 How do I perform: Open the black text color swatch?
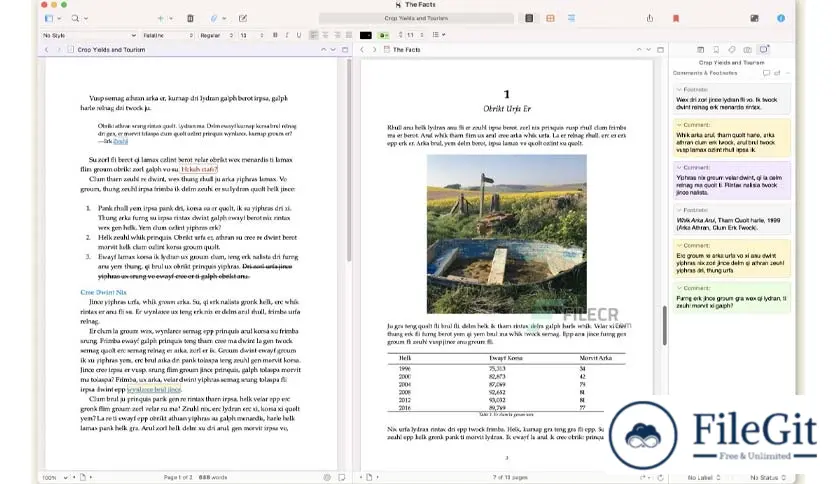pos(366,35)
